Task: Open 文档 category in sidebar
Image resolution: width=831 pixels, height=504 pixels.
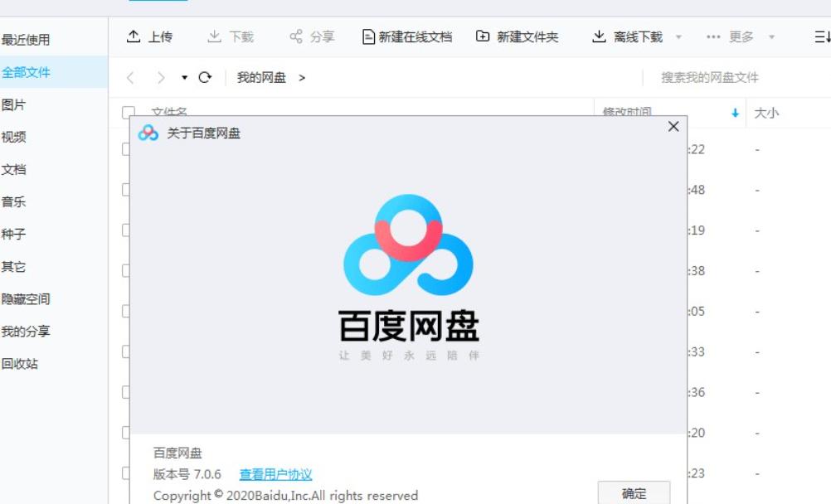Action: click(x=13, y=169)
